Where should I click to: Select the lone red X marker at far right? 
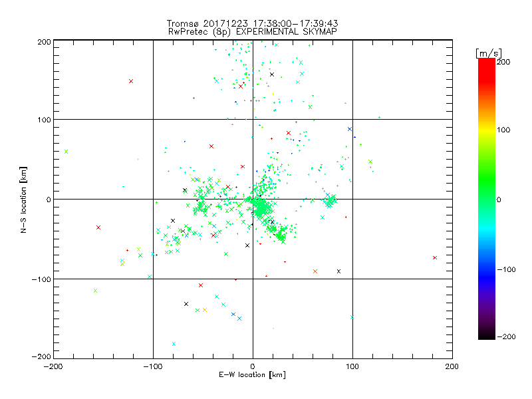point(435,258)
